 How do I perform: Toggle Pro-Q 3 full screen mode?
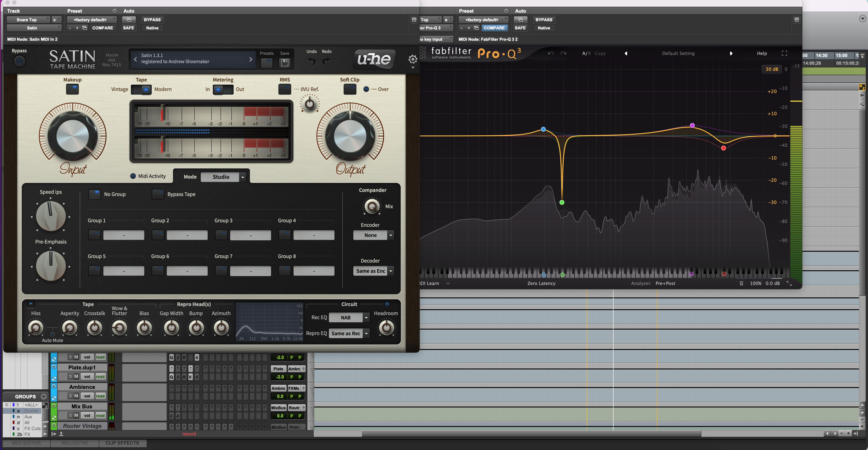[784, 53]
